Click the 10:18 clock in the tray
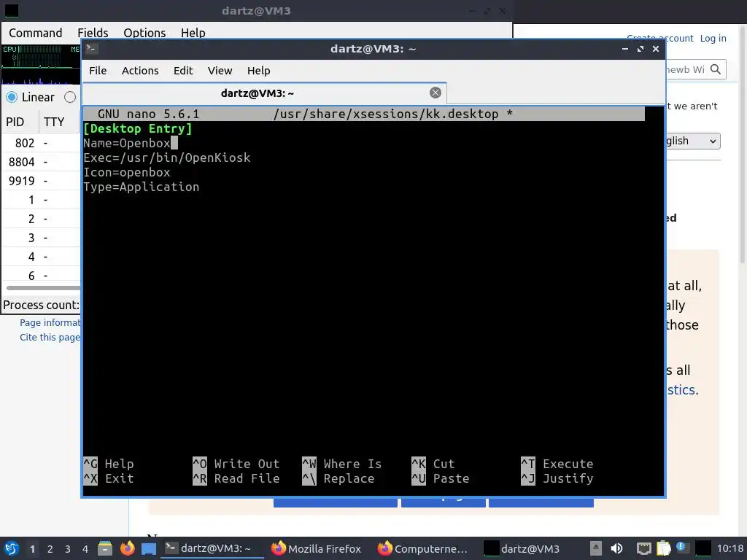Screen dimensions: 747x560 click(x=729, y=548)
